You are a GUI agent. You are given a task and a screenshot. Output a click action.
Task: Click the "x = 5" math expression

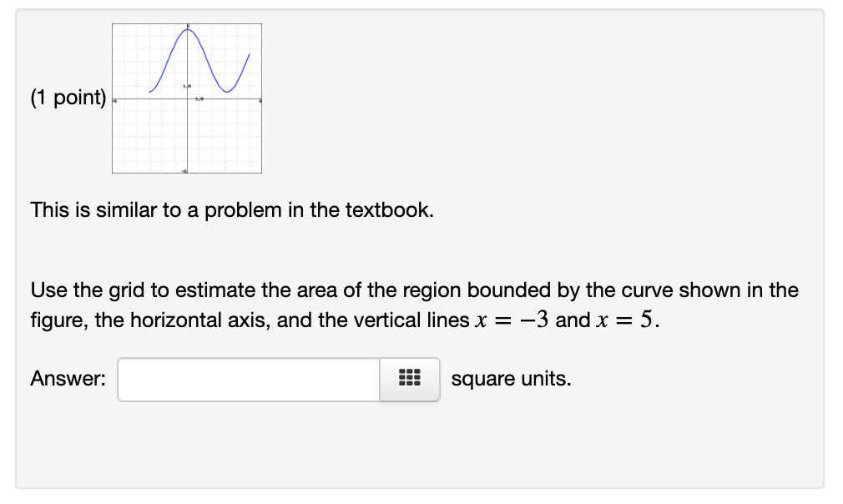tap(624, 321)
